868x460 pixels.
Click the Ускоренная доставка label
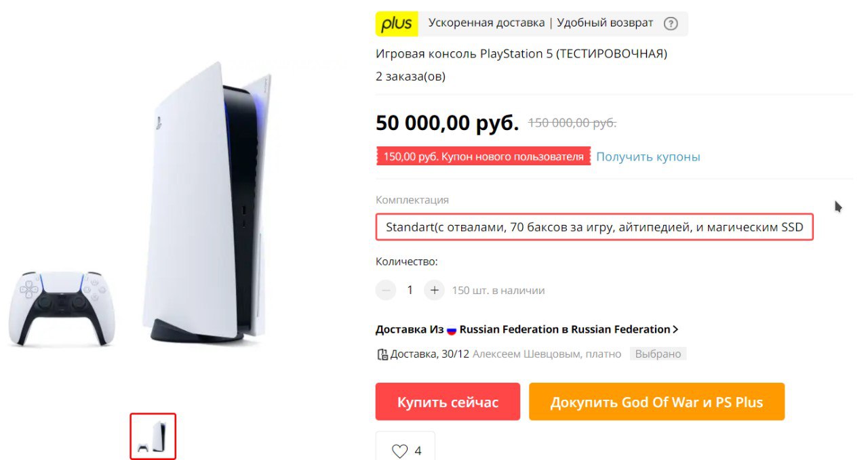click(486, 23)
